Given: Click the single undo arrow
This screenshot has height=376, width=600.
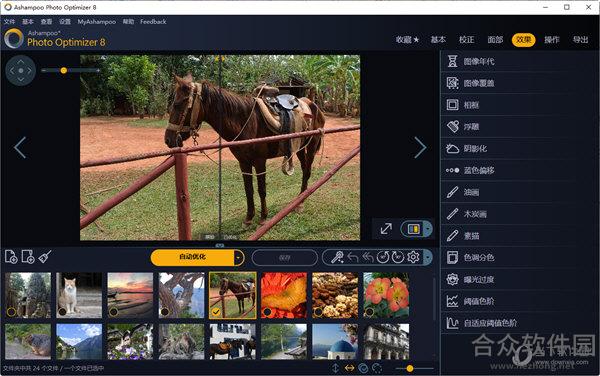Looking at the screenshot, I should point(352,257).
